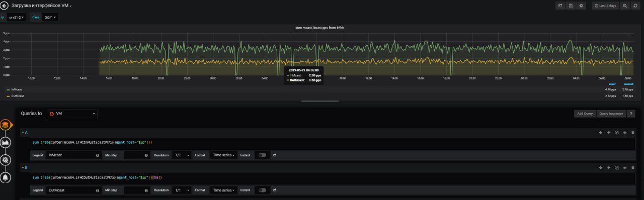Click the help question mark button
This screenshot has width=644, height=200.
[631, 114]
